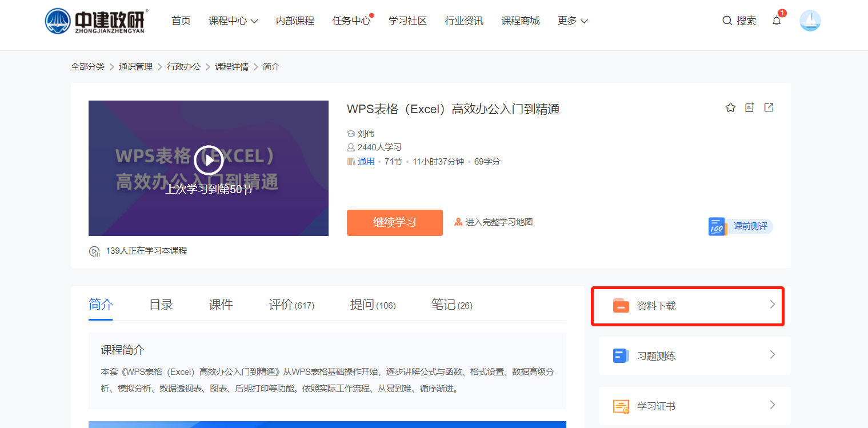Click the 简介 breadcrumb
868x428 pixels.
click(271, 67)
